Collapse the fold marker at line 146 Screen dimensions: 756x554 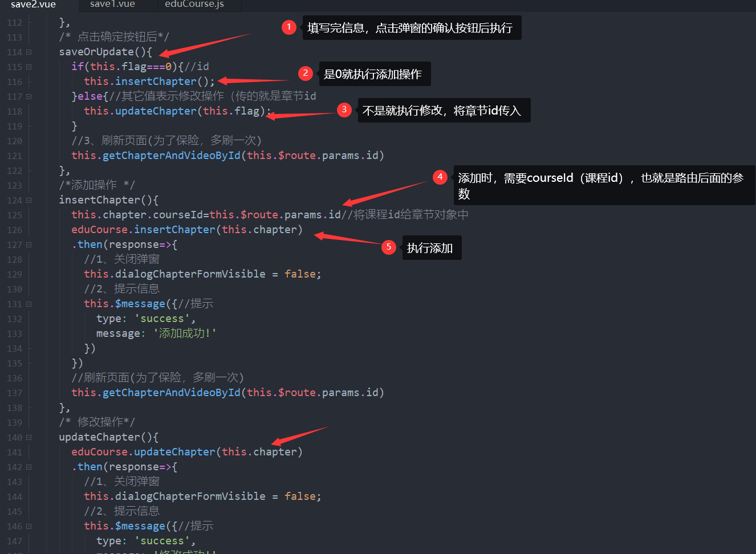click(29, 526)
